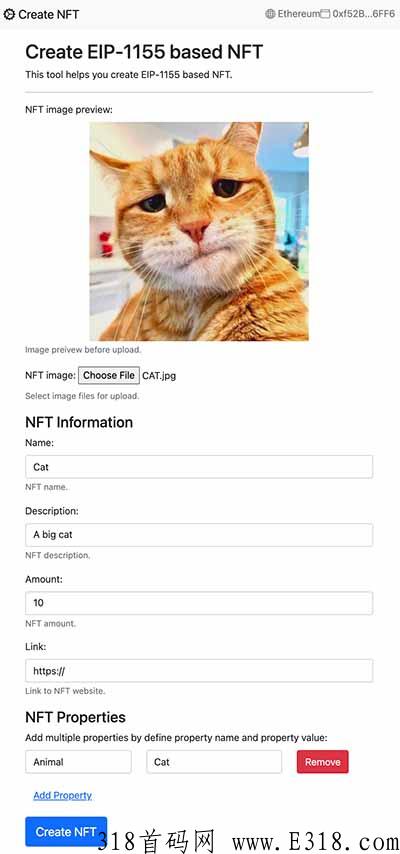Focus the Name field containing Cat
This screenshot has height=854, width=400.
199,467
